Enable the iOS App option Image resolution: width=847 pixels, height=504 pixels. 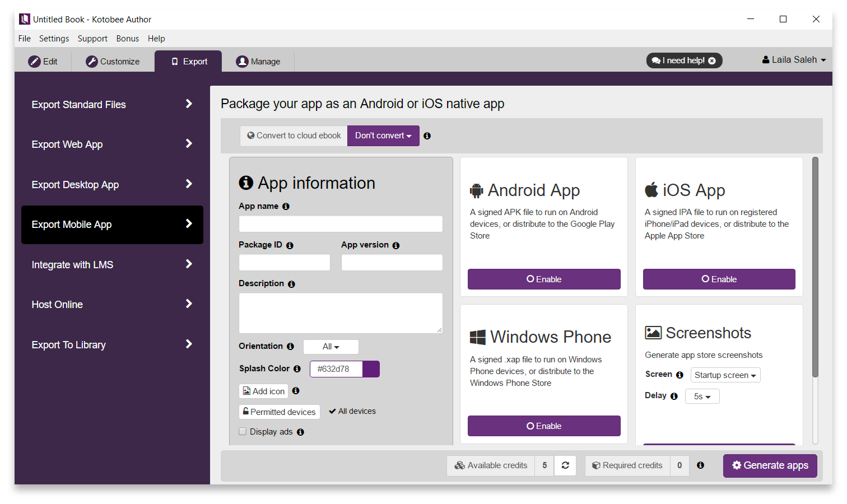tap(719, 279)
